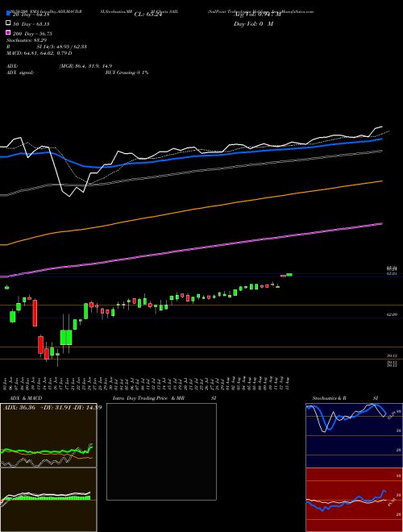The image size is (403, 532).
Task: Click the 'Day Vol: 0 M' text
Action: (x=253, y=23)
